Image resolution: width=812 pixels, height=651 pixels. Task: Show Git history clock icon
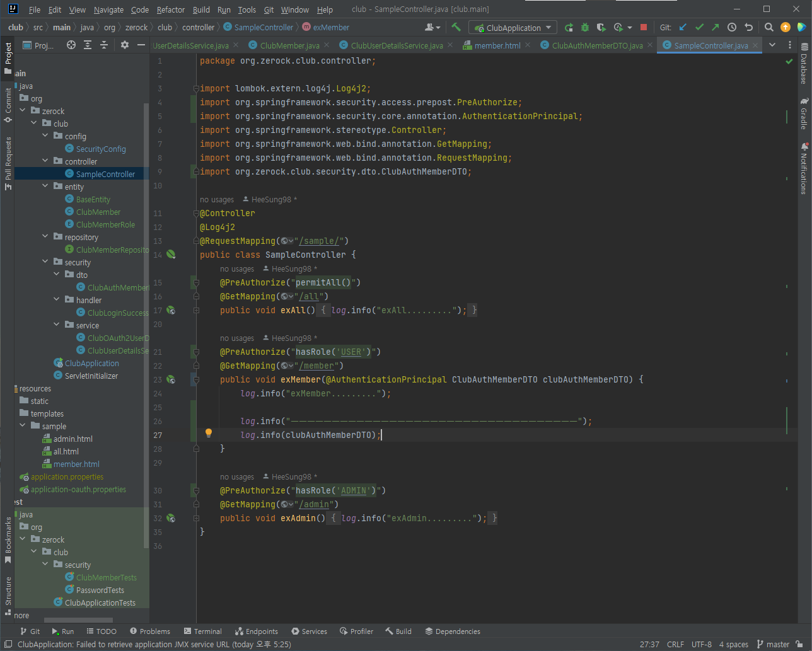point(732,27)
